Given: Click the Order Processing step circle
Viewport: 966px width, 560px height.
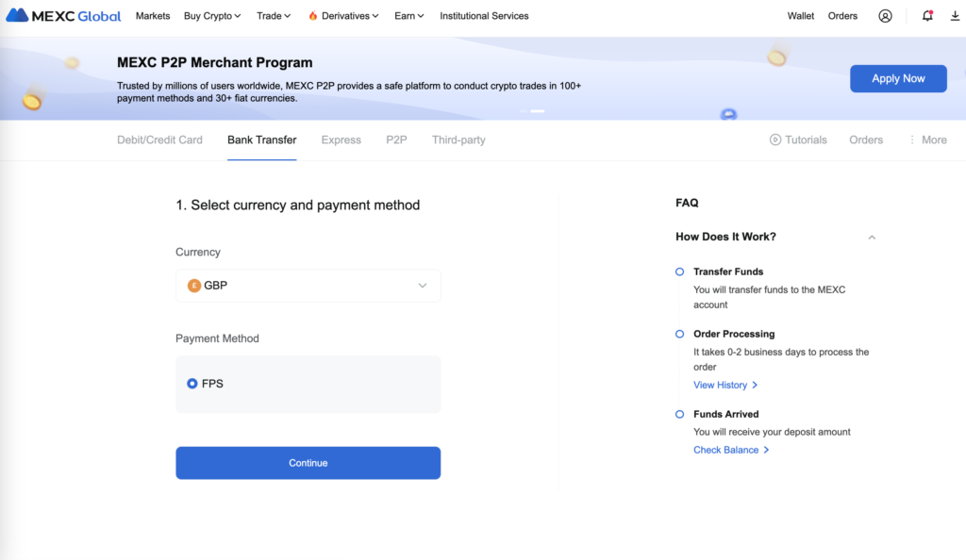Looking at the screenshot, I should pyautogui.click(x=679, y=334).
